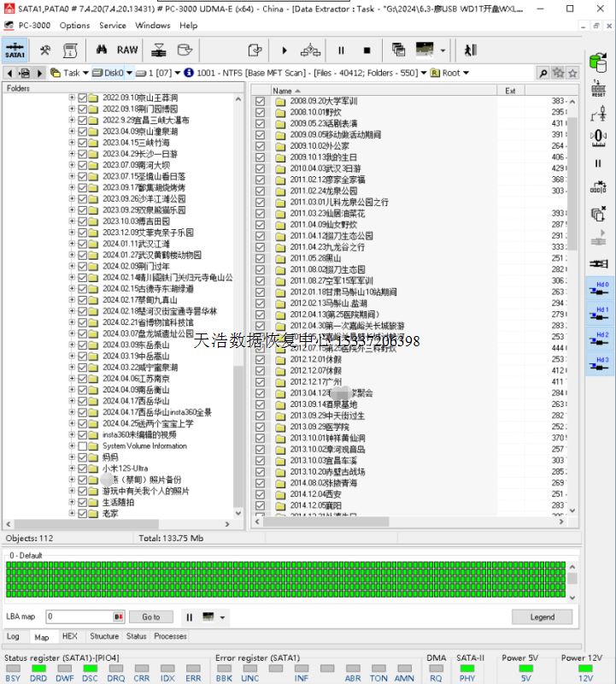Click the RAW recovery toolbar button

127,50
